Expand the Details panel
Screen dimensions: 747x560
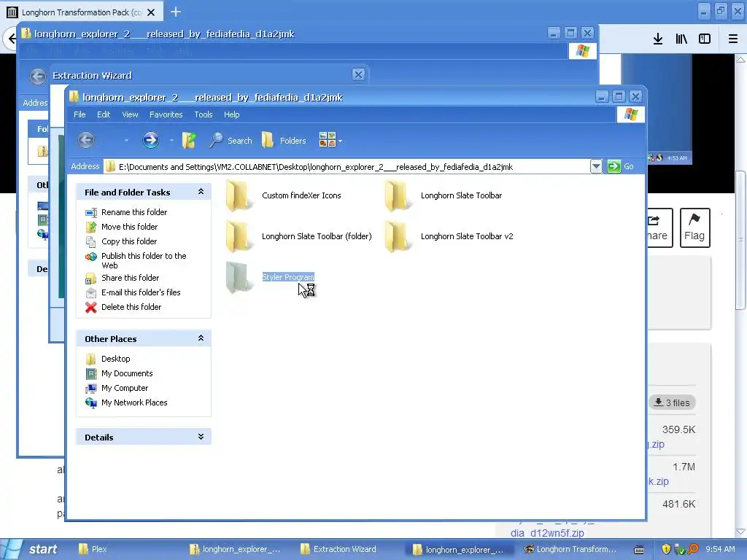[x=201, y=437]
